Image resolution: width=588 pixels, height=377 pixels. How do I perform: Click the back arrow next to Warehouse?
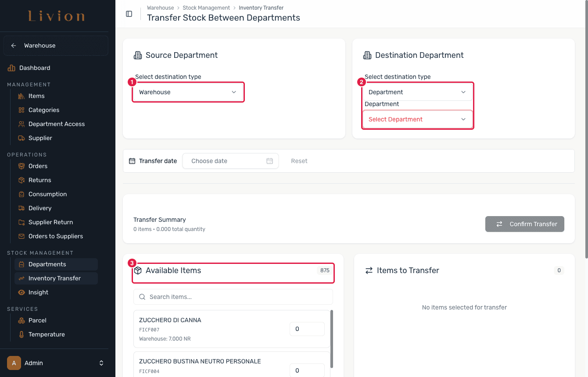coord(14,46)
